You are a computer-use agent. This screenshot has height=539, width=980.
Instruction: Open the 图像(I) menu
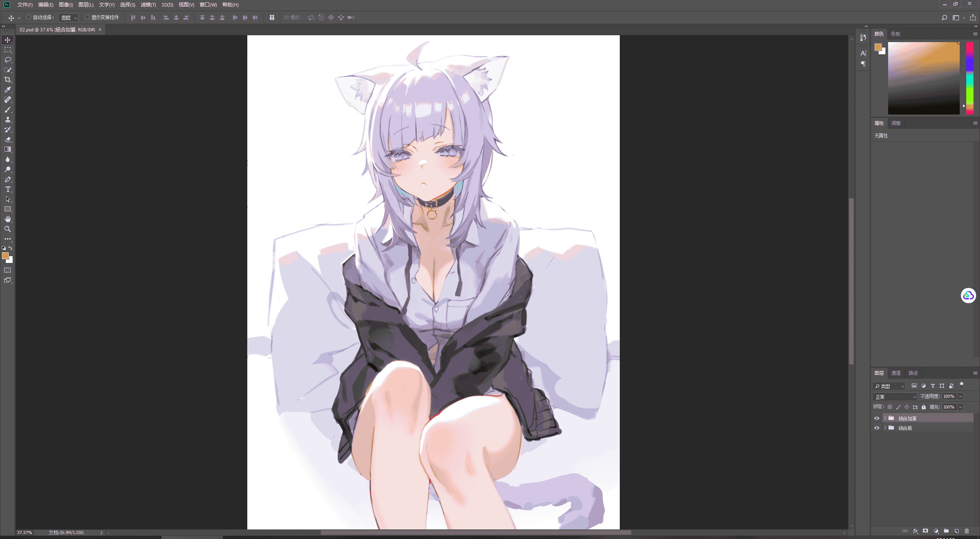pyautogui.click(x=66, y=5)
